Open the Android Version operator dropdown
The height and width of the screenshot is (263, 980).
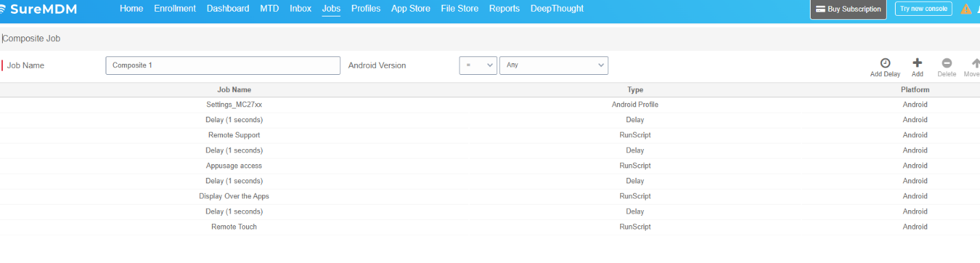click(x=478, y=65)
